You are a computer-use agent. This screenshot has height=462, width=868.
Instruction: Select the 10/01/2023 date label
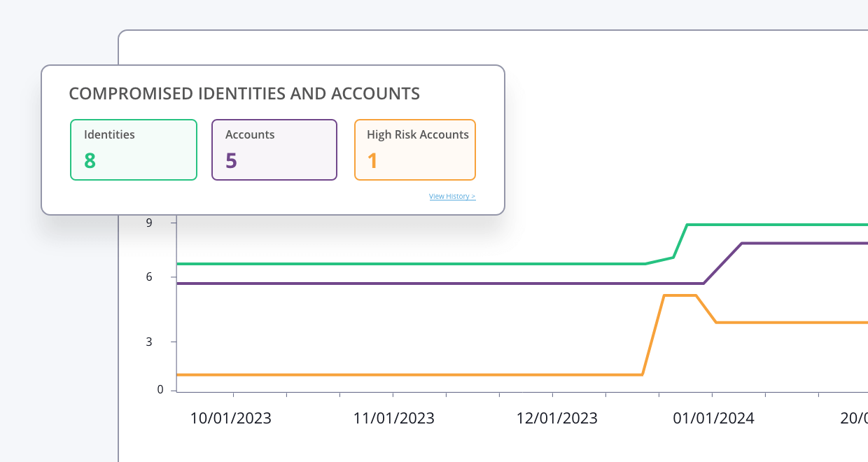click(231, 419)
